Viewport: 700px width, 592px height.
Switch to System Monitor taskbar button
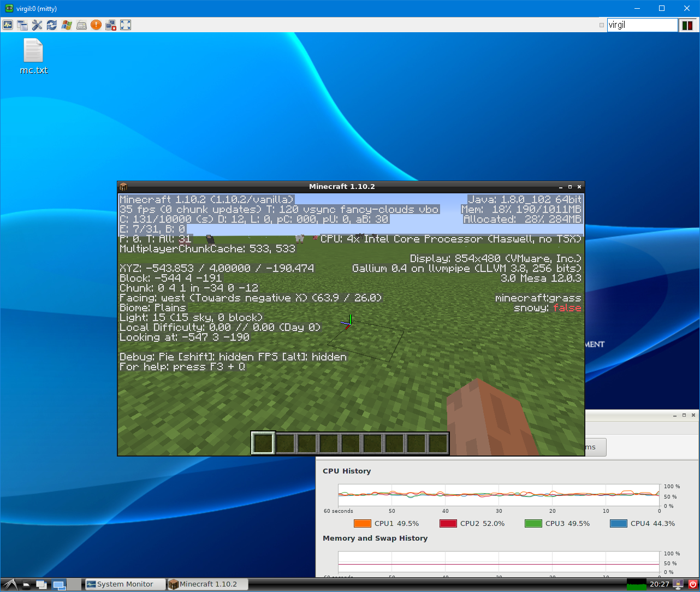click(125, 584)
